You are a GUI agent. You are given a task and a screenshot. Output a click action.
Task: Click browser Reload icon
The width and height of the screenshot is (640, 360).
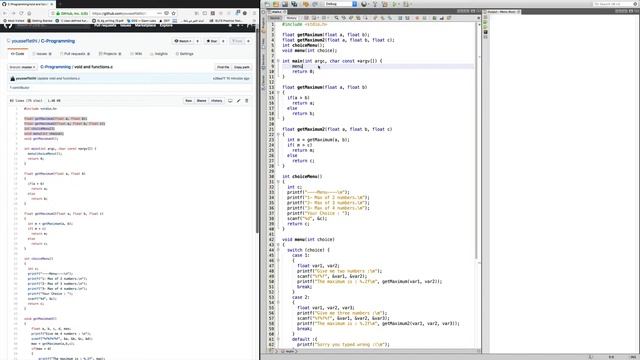[x=21, y=13]
